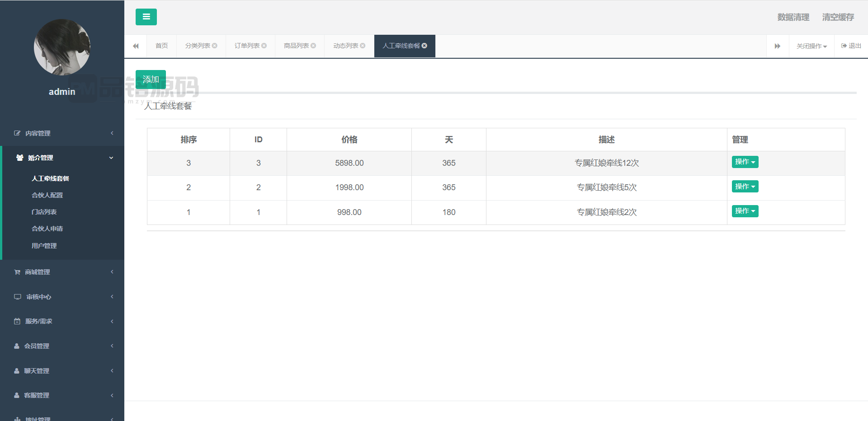Click the hamburger menu toggle button

[x=146, y=17]
